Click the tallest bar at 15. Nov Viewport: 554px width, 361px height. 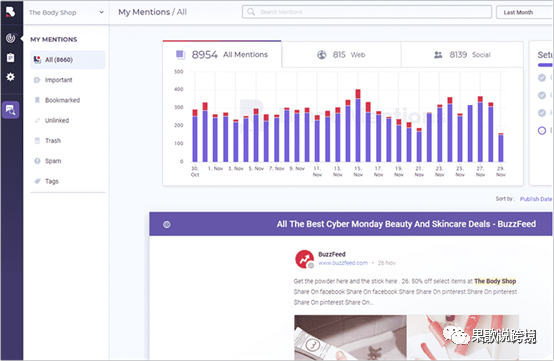pyautogui.click(x=358, y=125)
